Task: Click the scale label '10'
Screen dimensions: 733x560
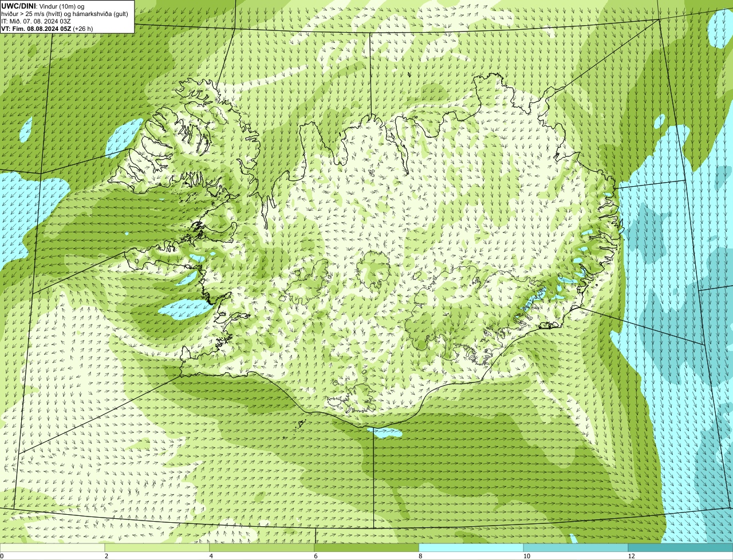Action: click(x=526, y=556)
